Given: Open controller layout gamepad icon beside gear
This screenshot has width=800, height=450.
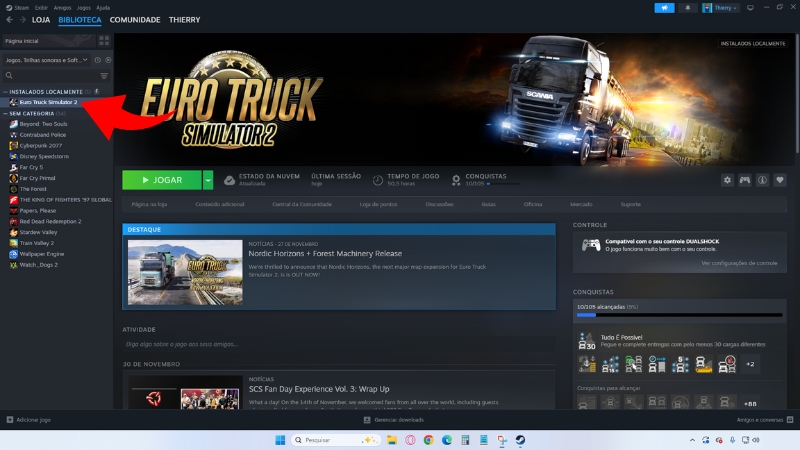Looking at the screenshot, I should (x=745, y=180).
